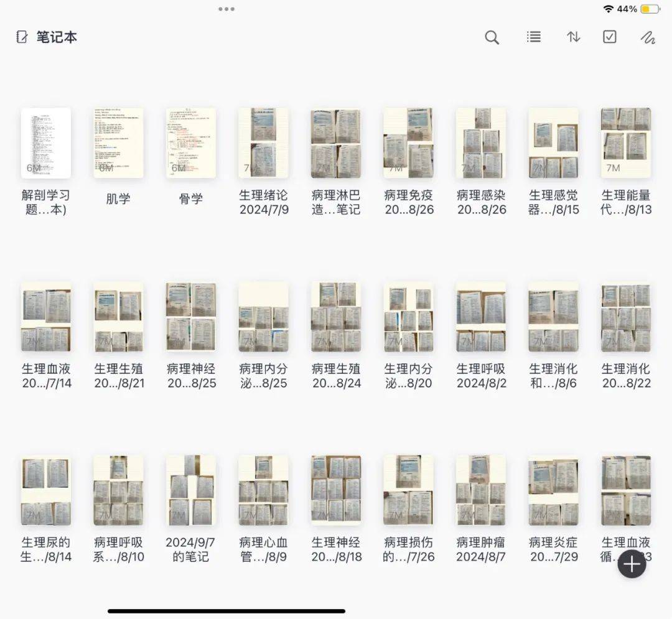Tap the 解剖学习题…本) title label
Screen dimensions: 672x619
[x=46, y=202]
